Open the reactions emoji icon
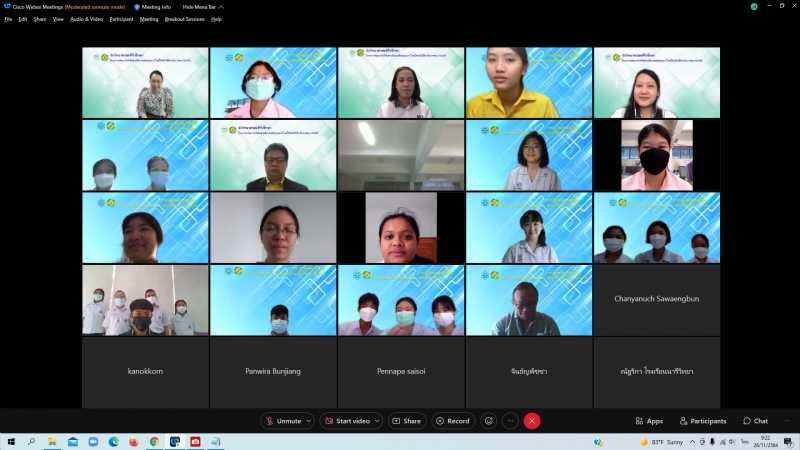 tap(488, 421)
